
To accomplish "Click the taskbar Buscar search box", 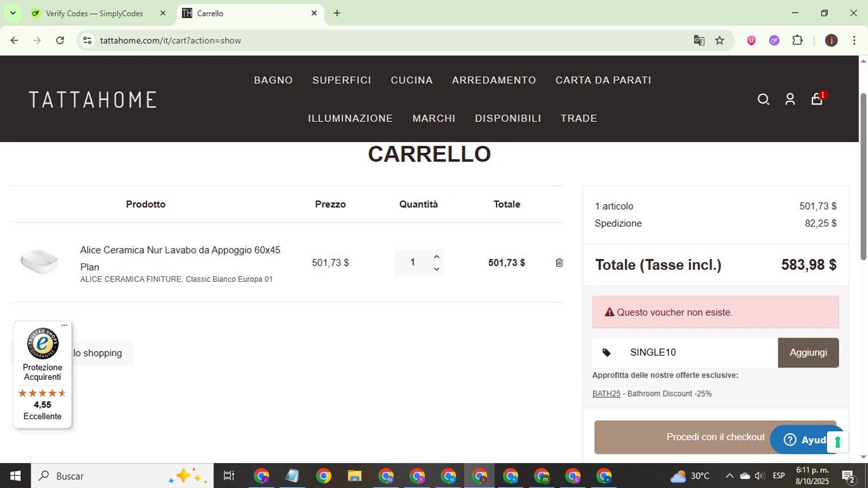I will pyautogui.click(x=122, y=476).
